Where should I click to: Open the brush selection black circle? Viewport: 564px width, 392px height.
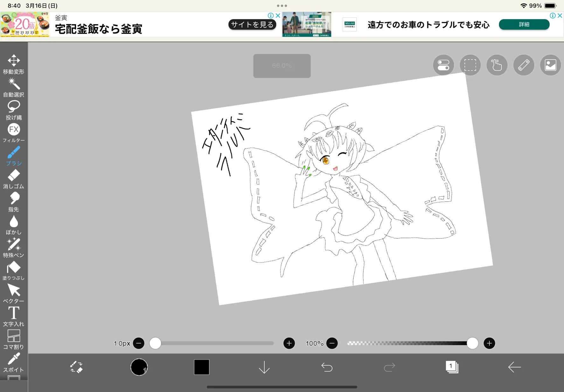tap(139, 367)
